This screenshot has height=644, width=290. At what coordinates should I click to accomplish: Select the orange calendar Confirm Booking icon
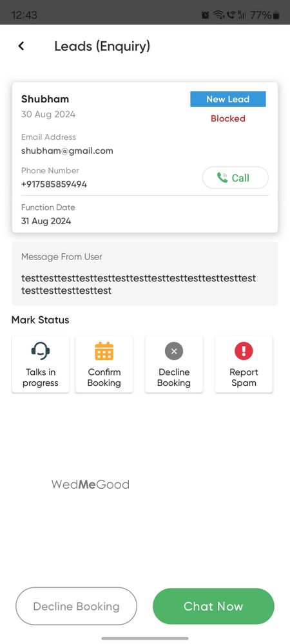104,351
